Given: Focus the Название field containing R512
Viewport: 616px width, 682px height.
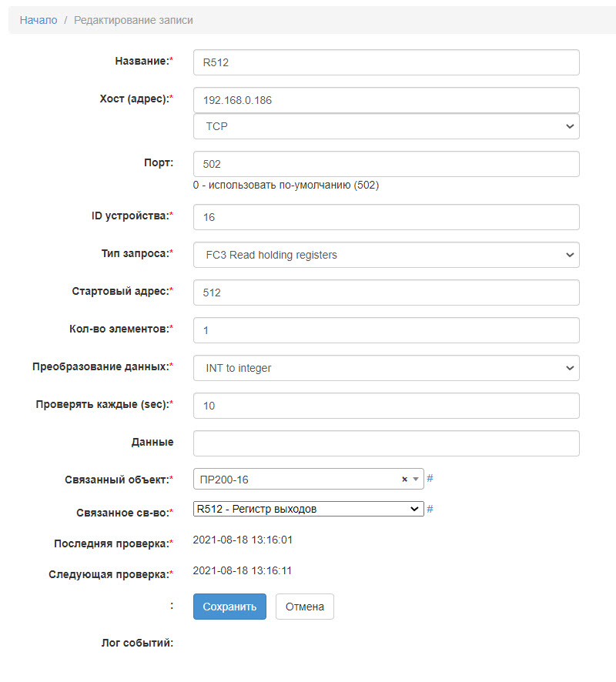Looking at the screenshot, I should point(386,63).
